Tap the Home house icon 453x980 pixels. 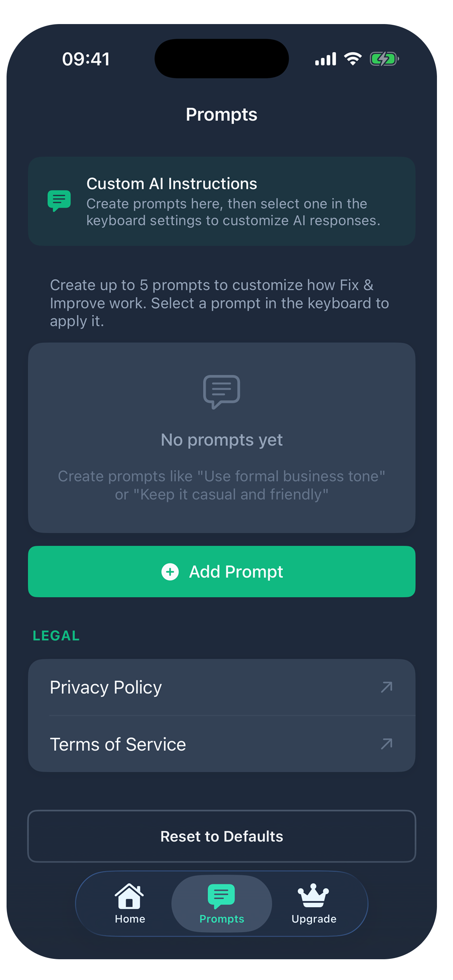[129, 895]
